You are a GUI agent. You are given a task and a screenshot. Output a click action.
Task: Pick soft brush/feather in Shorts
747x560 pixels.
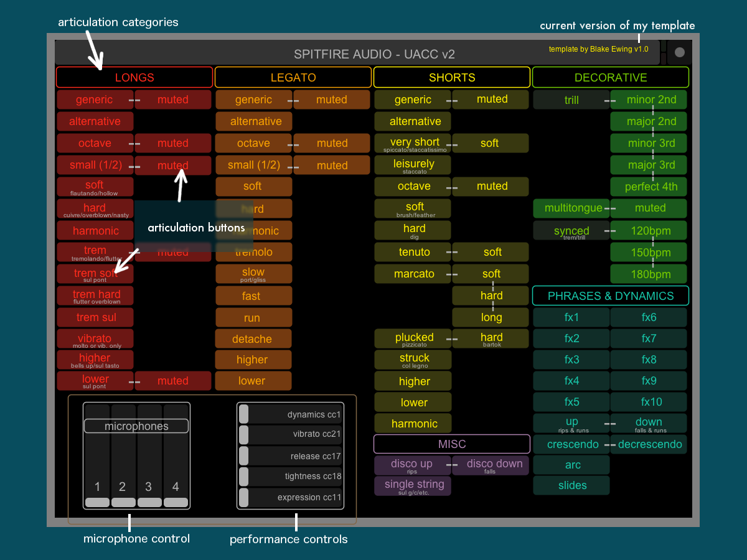tap(412, 208)
